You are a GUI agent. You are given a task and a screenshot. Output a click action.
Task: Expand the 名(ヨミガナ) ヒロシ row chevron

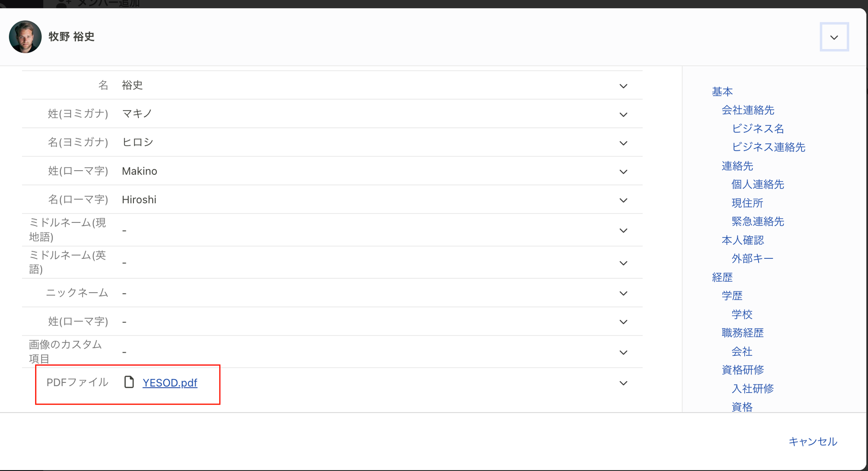623,143
